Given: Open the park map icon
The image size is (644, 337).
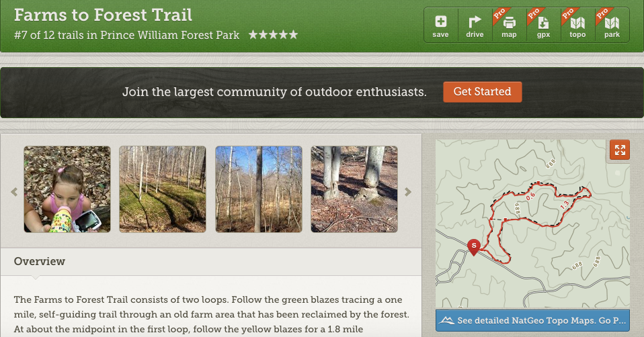Looking at the screenshot, I should (x=612, y=26).
